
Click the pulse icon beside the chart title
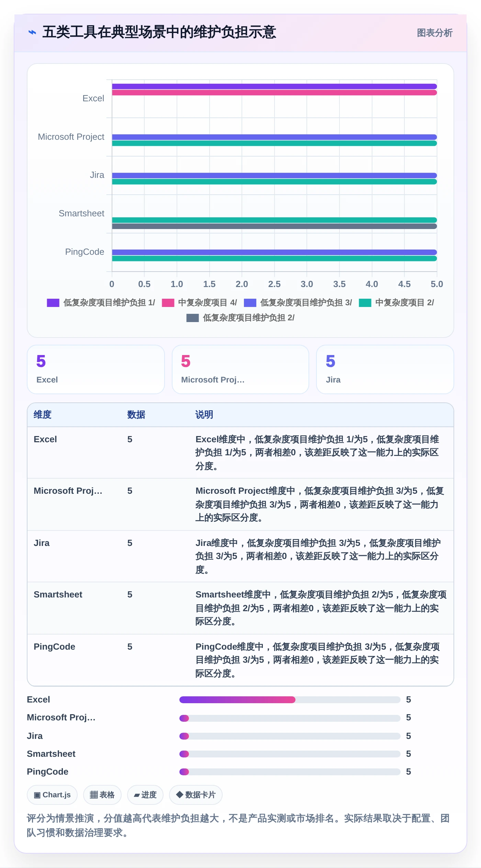pos(32,32)
